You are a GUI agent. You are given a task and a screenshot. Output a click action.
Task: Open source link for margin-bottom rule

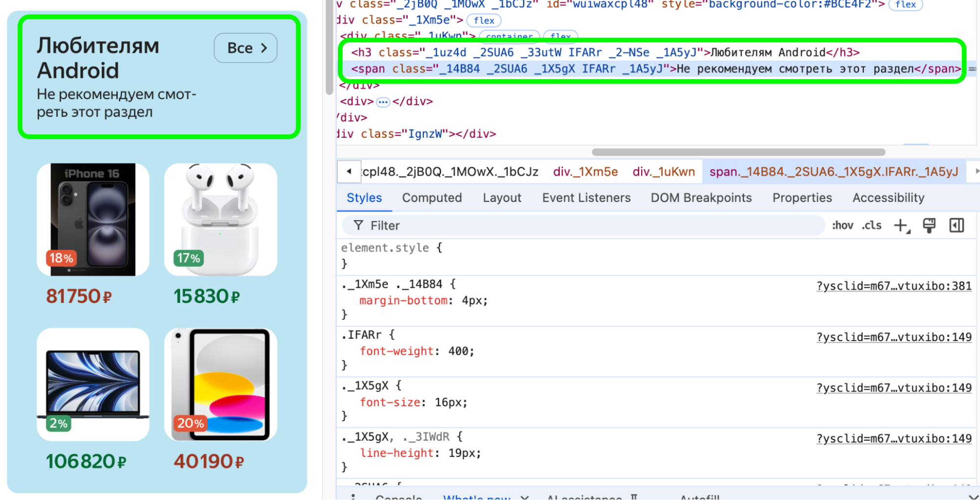click(x=894, y=286)
